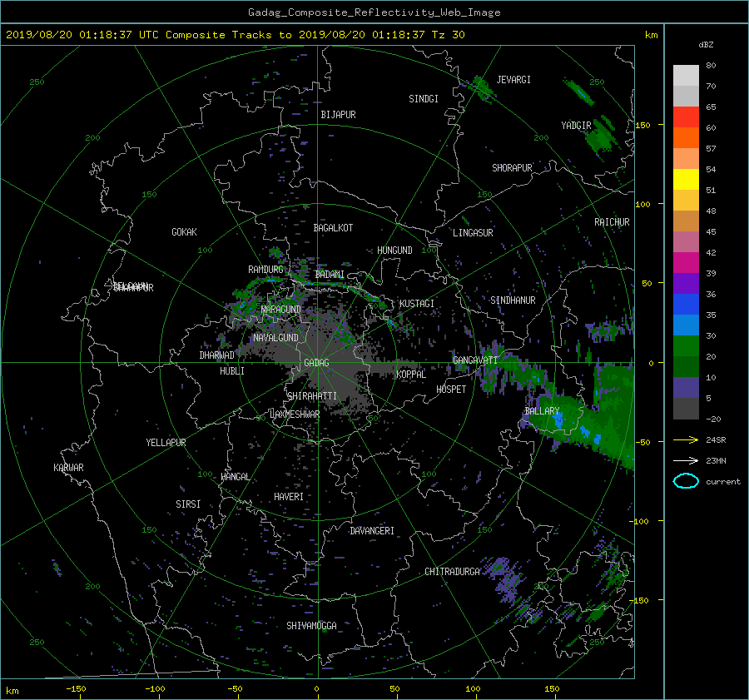Click the BIJAPUR city label

point(338,115)
